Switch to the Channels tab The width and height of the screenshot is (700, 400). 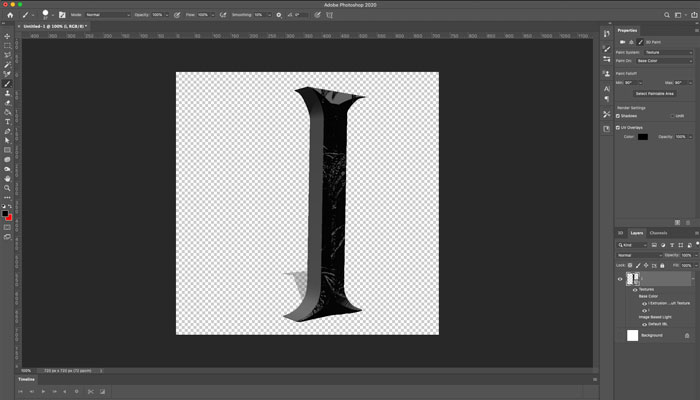658,233
